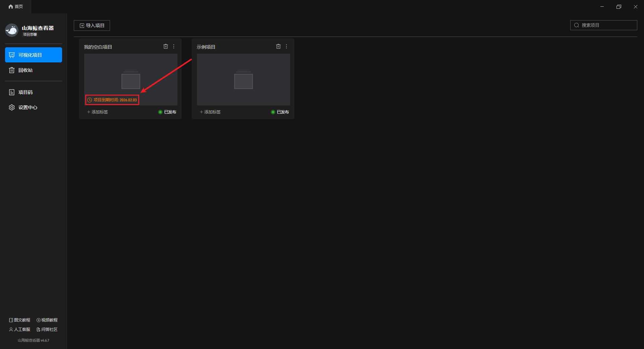Add a tag to 我的空白项目
The height and width of the screenshot is (349, 644).
point(98,112)
